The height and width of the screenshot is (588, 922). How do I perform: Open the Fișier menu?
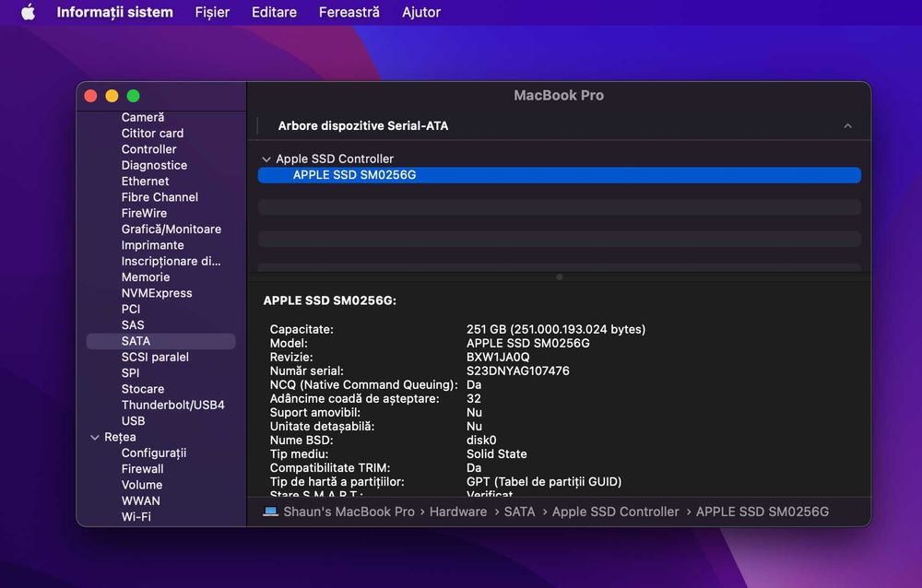tap(212, 12)
